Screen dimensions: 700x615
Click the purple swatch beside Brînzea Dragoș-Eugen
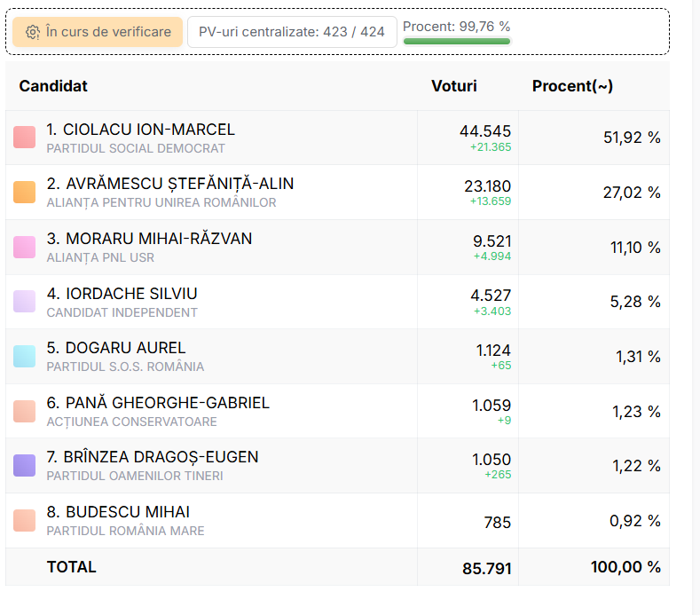point(25,466)
